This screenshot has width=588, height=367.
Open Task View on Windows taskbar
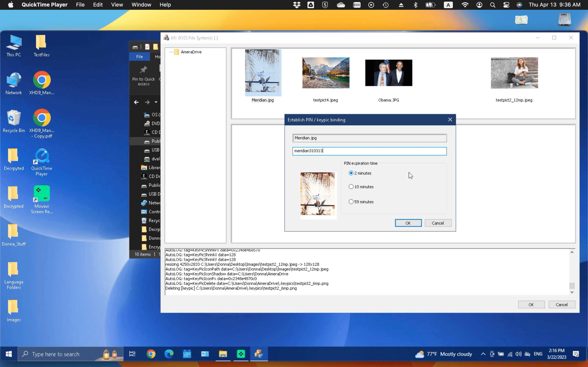coord(132,354)
